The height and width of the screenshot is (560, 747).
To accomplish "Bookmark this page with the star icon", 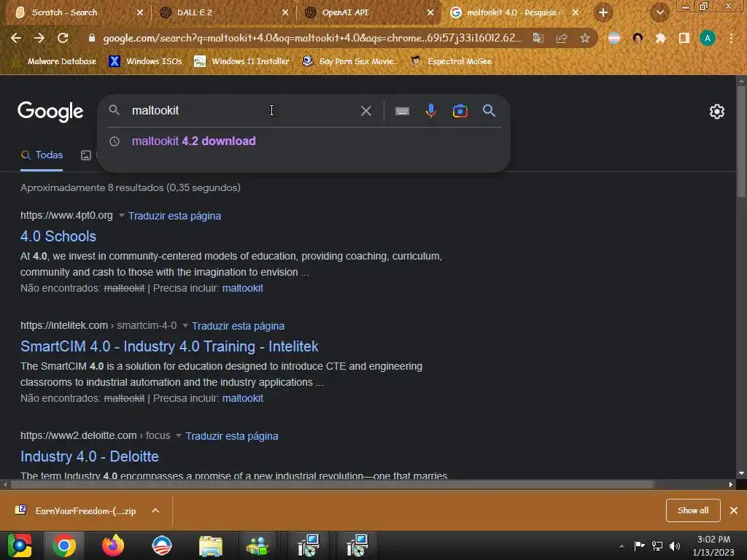I will tap(585, 38).
